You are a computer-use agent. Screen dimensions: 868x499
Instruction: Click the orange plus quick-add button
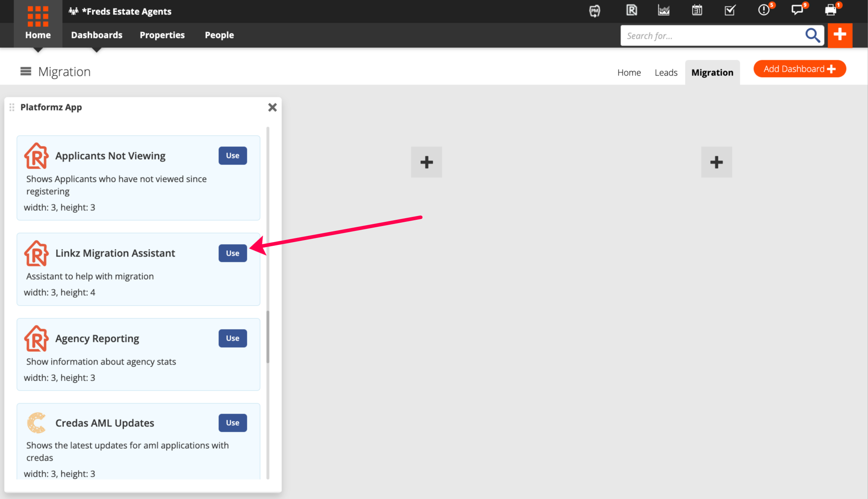pyautogui.click(x=840, y=35)
